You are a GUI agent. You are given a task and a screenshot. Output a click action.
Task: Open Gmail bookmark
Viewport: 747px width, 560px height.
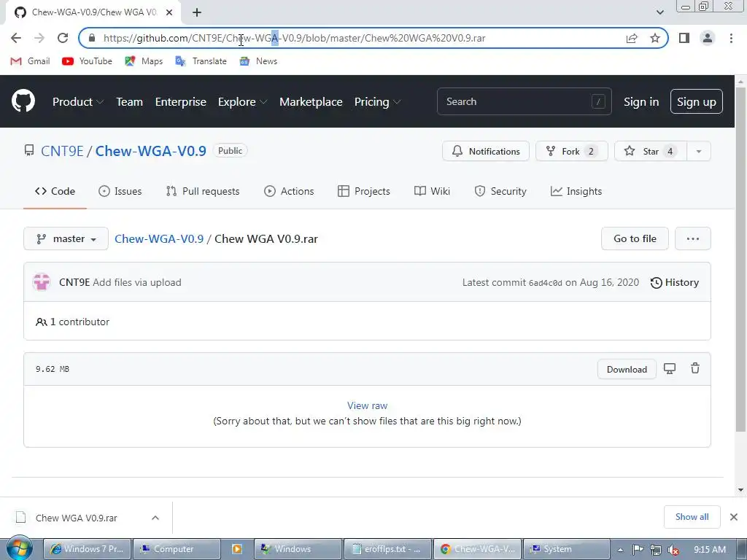click(x=30, y=61)
